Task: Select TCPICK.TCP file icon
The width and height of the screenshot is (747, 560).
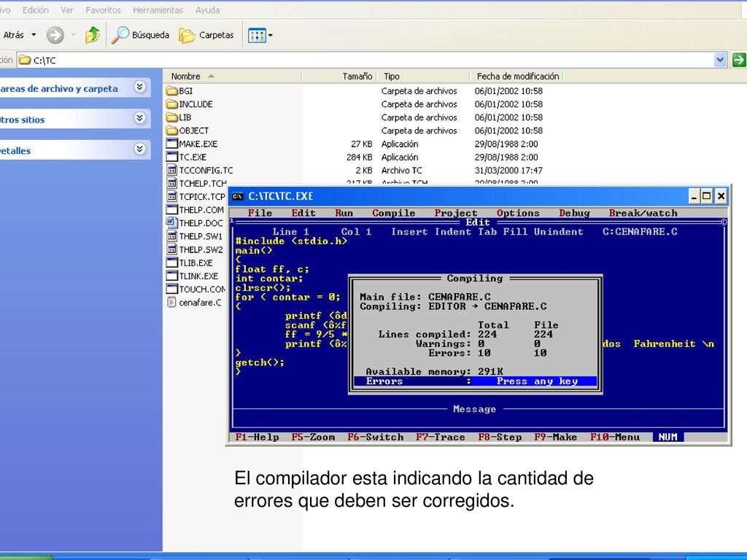Action: coord(172,197)
